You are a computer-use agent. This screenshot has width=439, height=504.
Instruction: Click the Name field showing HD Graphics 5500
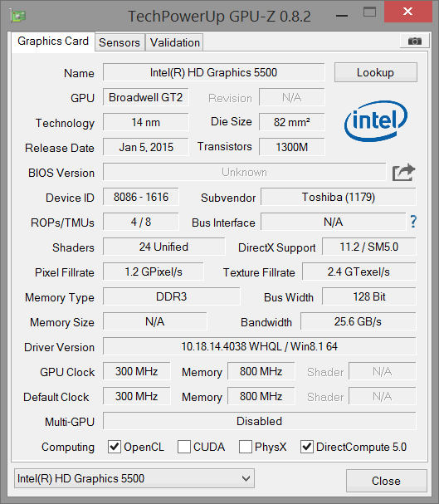pos(213,72)
